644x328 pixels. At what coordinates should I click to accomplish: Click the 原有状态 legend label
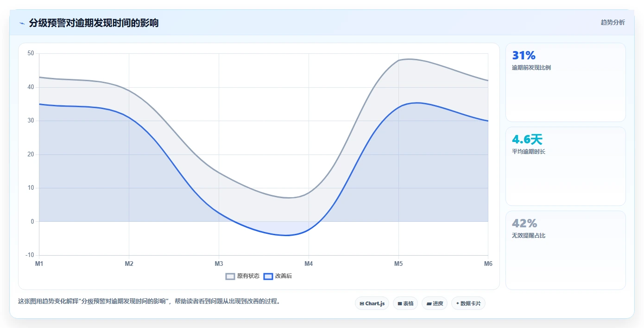[248, 276]
